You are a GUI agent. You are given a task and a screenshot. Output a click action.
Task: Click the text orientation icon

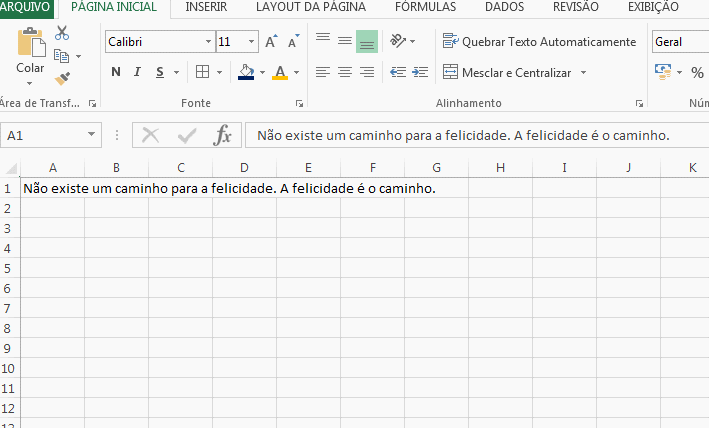pos(398,41)
